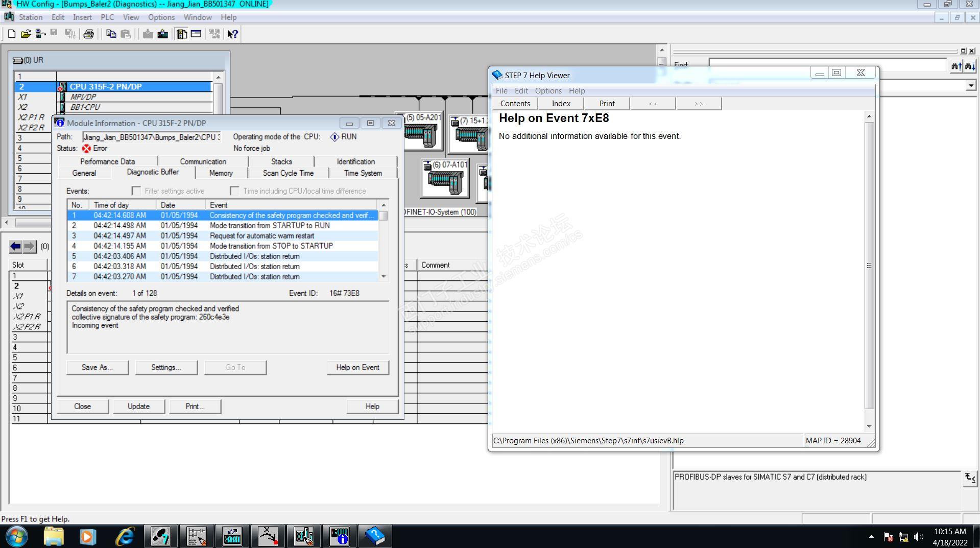Click the Find input field in catalog

pos(827,65)
